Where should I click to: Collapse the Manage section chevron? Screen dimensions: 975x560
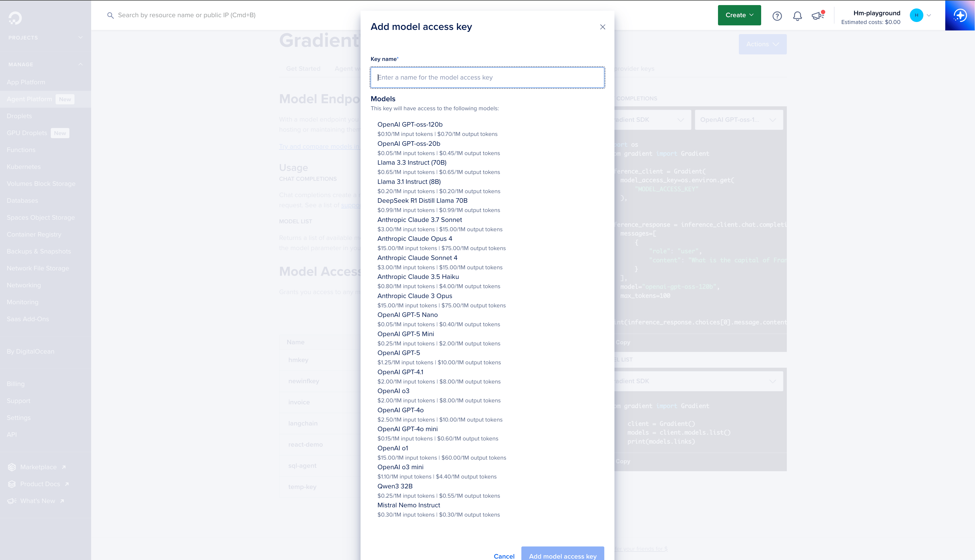80,64
